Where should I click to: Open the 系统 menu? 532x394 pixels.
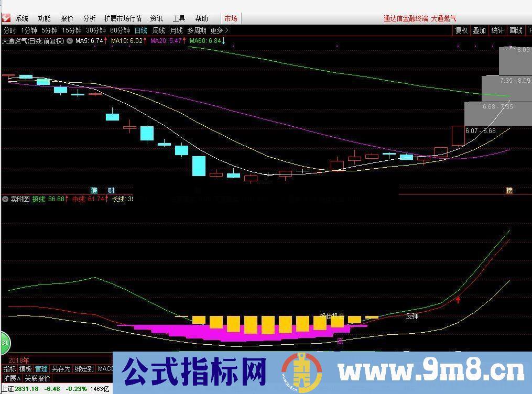tap(21, 17)
